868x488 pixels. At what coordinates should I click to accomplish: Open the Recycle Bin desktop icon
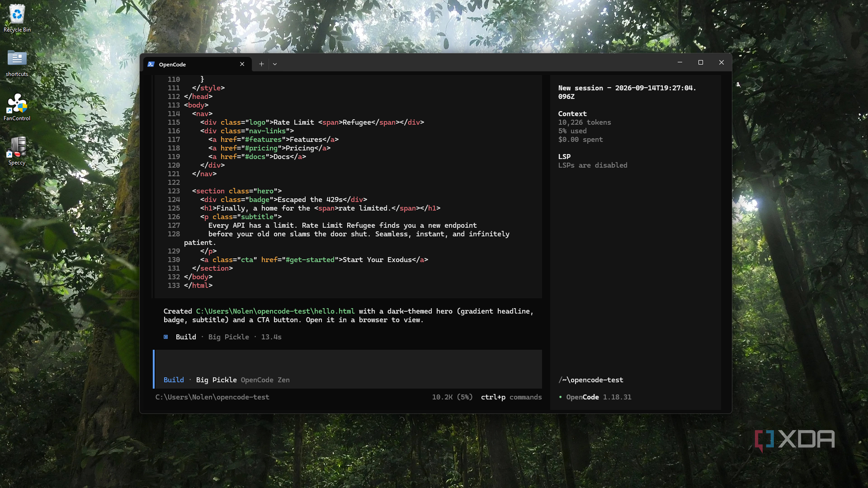17,18
